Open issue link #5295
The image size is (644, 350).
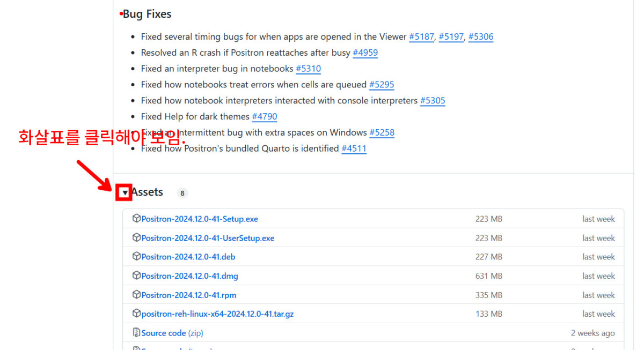[x=382, y=85]
